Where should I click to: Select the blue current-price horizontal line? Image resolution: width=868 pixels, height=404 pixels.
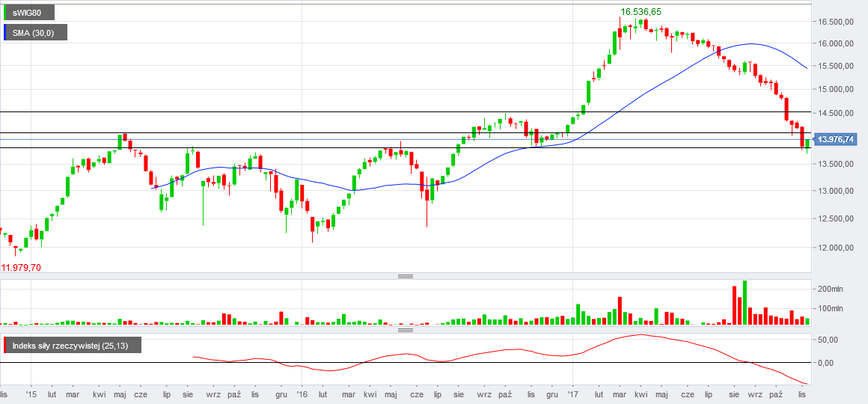pyautogui.click(x=406, y=139)
